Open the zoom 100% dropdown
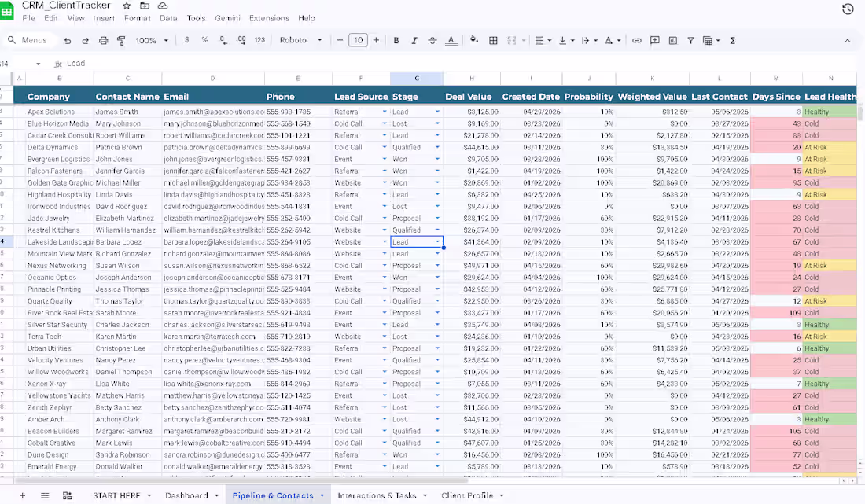This screenshot has width=865, height=504. [152, 40]
